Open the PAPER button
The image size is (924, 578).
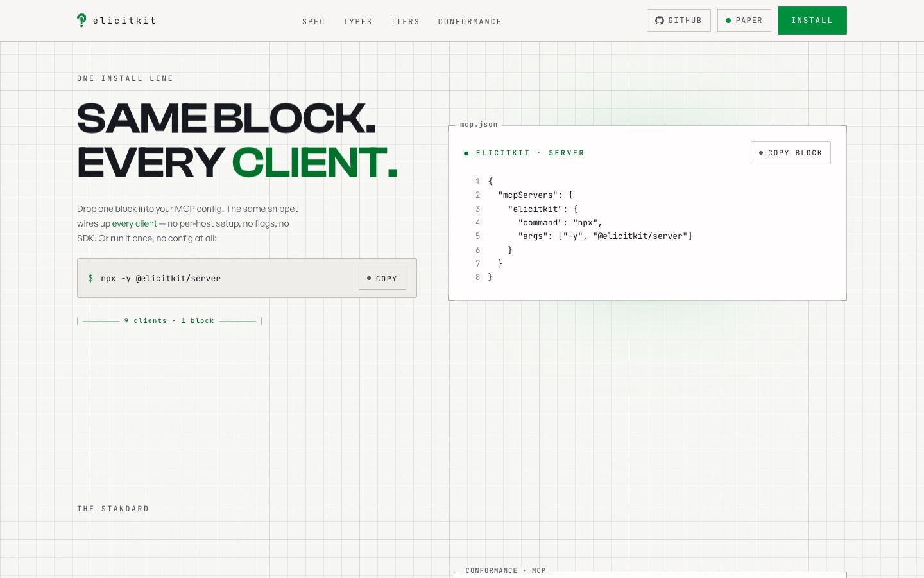click(x=744, y=21)
